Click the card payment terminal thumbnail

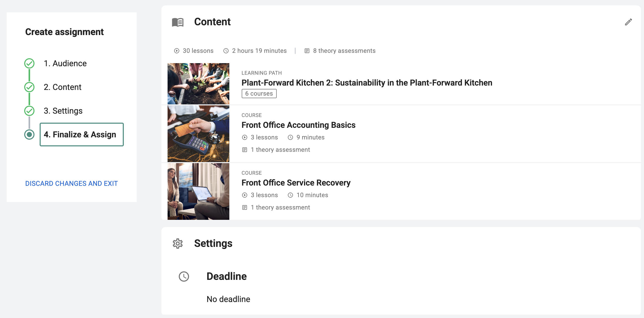click(x=198, y=134)
